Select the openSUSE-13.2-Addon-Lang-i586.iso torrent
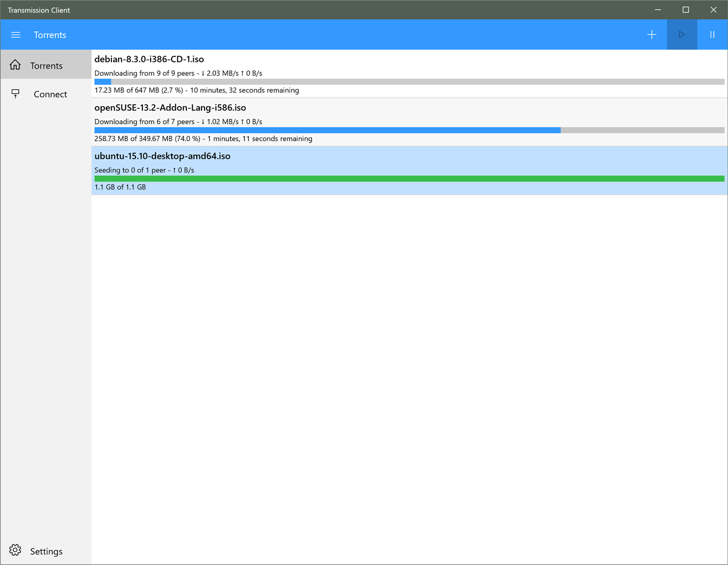The width and height of the screenshot is (728, 565). (314, 121)
